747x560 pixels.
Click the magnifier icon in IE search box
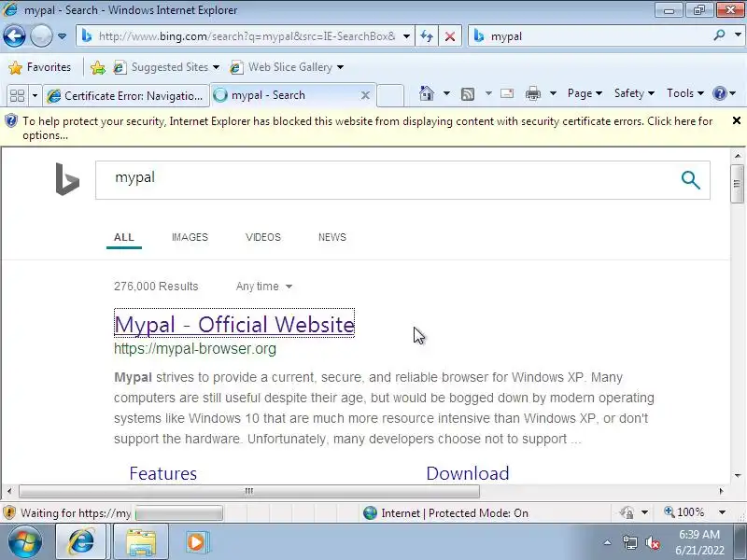tap(720, 35)
